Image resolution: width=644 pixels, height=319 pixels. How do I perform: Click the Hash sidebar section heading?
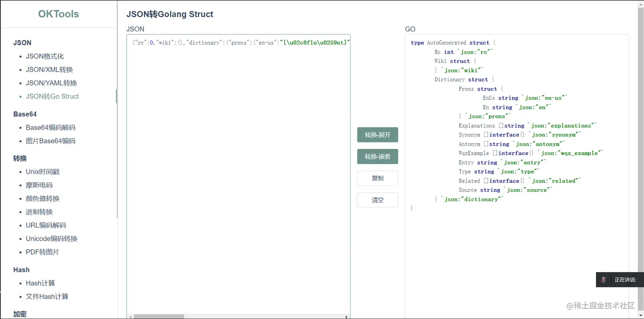pos(21,270)
